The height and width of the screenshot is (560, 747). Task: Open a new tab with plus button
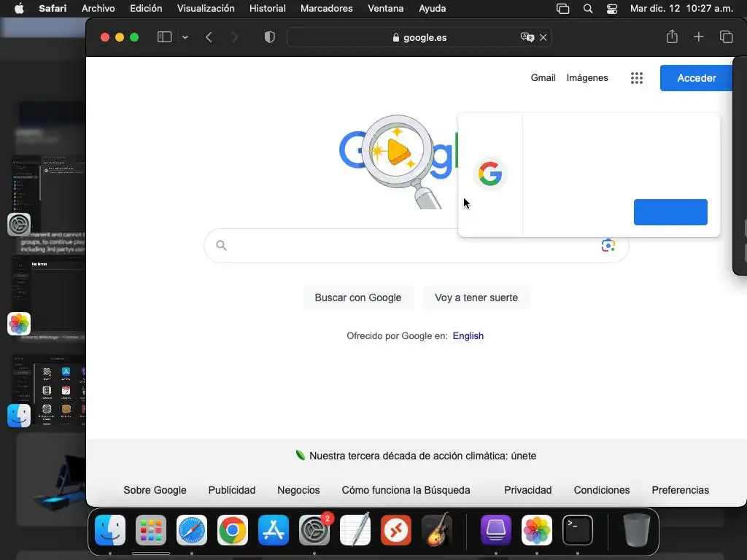coord(698,36)
